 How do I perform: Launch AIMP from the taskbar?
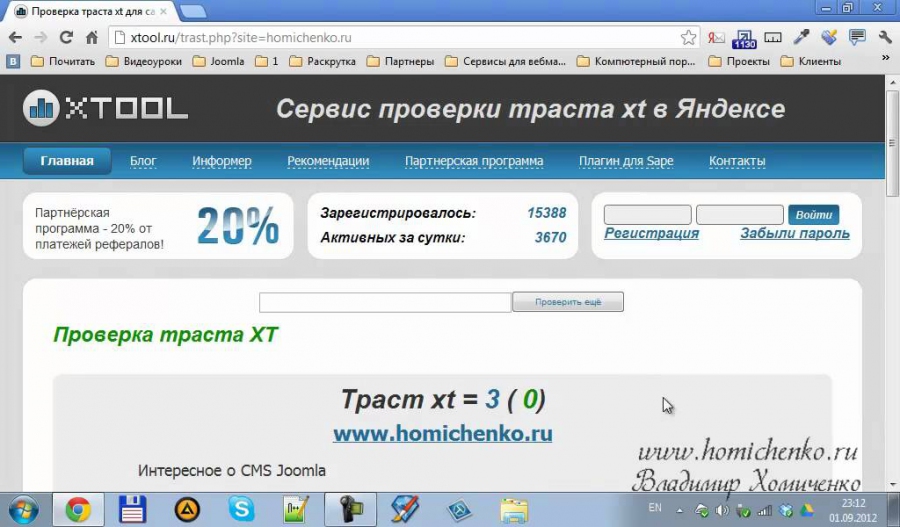187,510
